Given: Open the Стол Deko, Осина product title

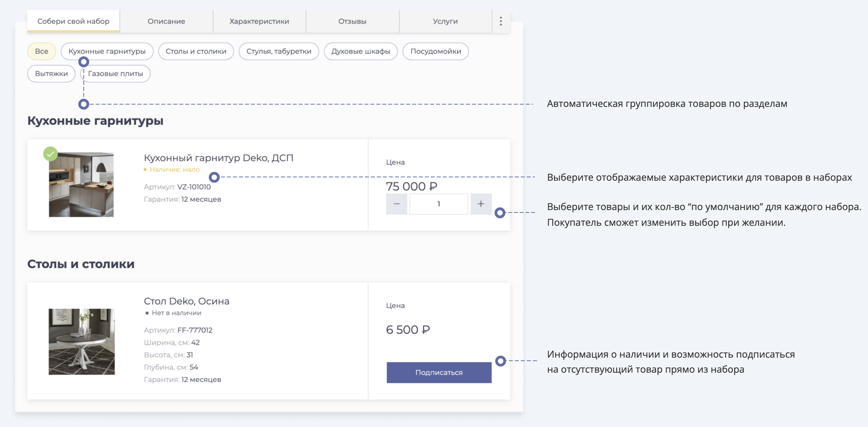Looking at the screenshot, I should coord(186,301).
